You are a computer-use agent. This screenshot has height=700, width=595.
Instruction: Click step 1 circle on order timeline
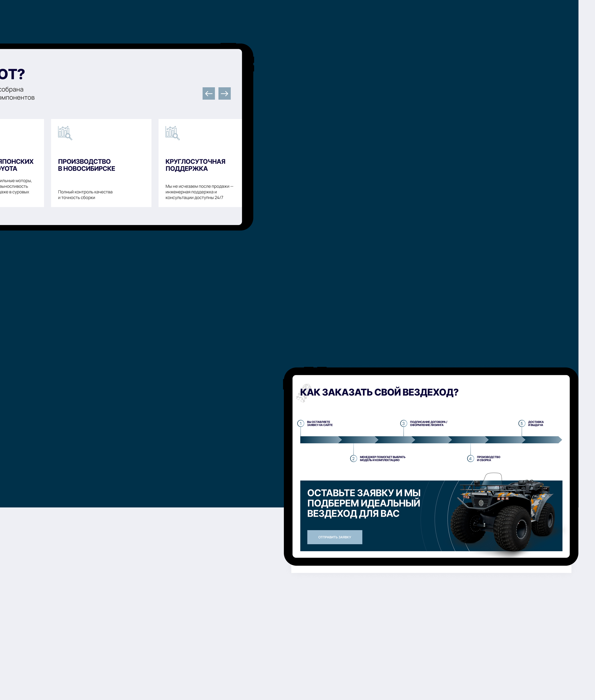301,423
